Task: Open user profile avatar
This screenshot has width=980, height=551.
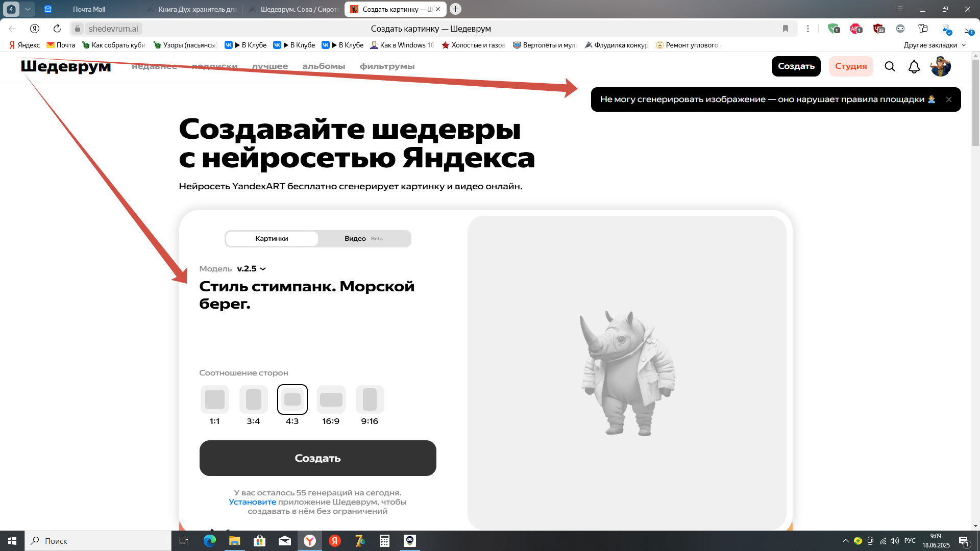Action: coord(940,66)
